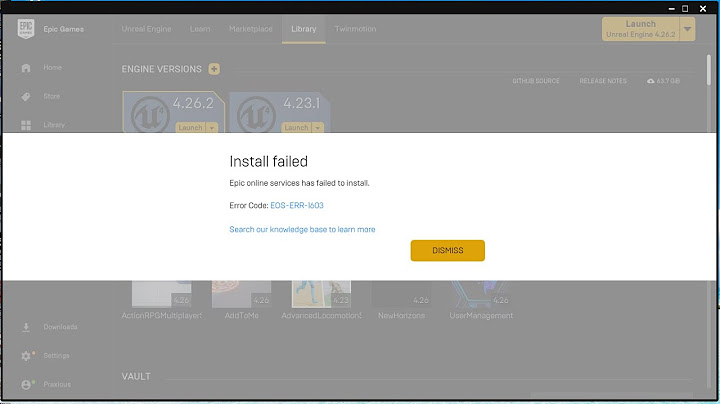Click the library vertical scrollbar
Screen dimensions: 720x404
coord(709,70)
